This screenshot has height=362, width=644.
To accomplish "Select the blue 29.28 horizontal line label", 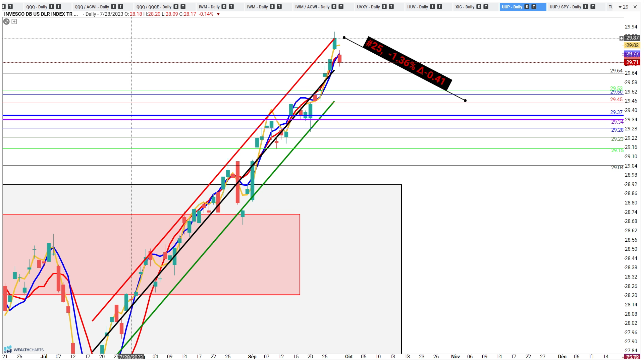I will point(617,130).
